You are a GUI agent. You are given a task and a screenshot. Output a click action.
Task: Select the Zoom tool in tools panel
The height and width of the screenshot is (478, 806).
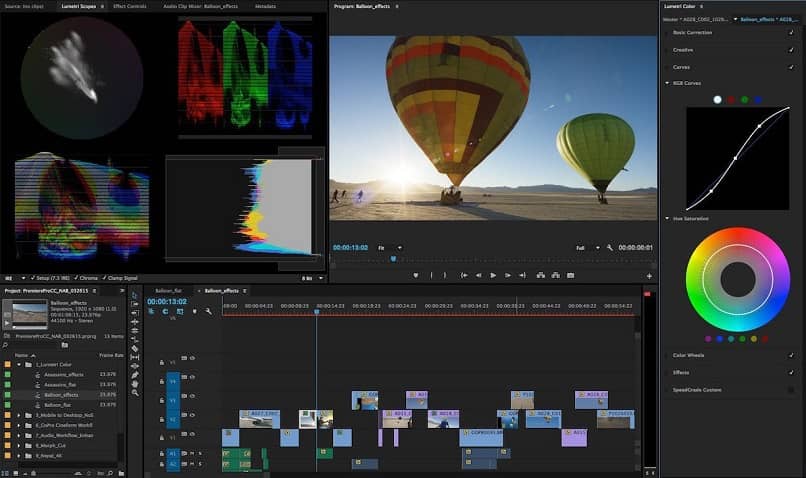pyautogui.click(x=134, y=393)
